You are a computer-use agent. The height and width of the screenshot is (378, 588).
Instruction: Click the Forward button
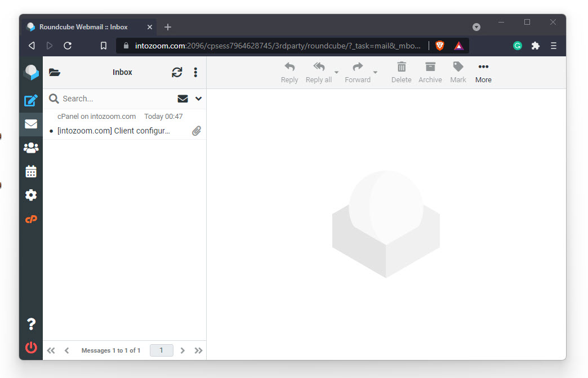(x=358, y=73)
